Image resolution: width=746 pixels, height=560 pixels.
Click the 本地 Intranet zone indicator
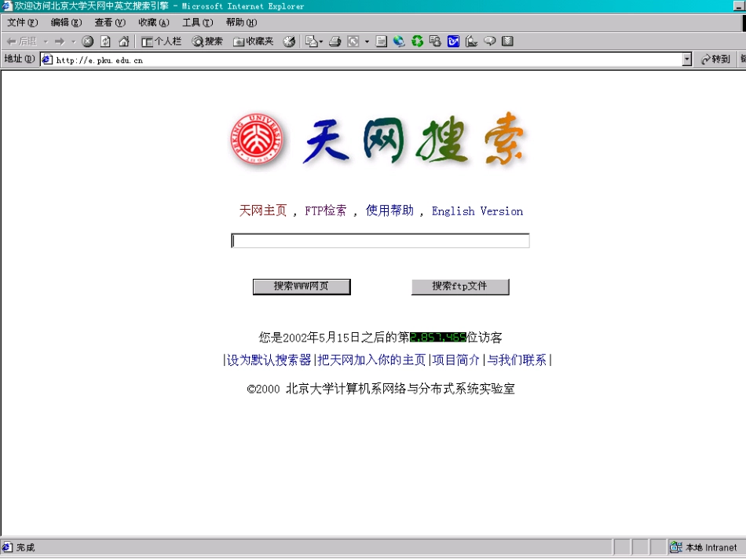[x=705, y=547]
